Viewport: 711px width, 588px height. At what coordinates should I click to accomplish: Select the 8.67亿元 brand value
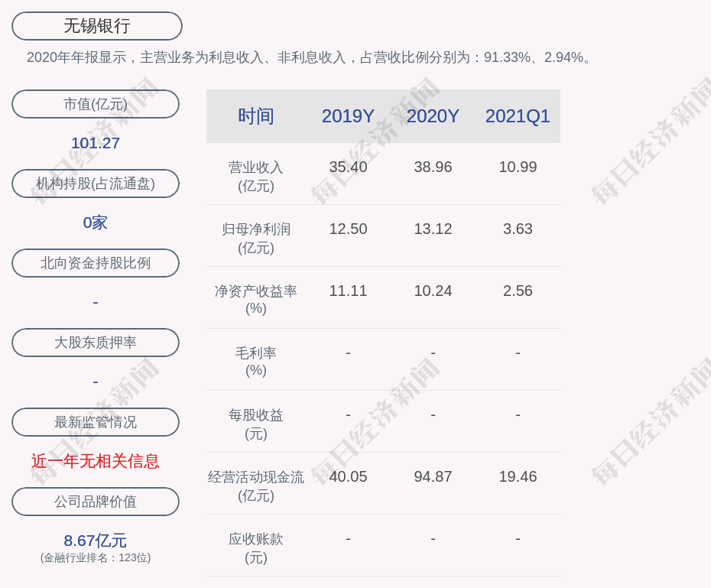pos(96,541)
